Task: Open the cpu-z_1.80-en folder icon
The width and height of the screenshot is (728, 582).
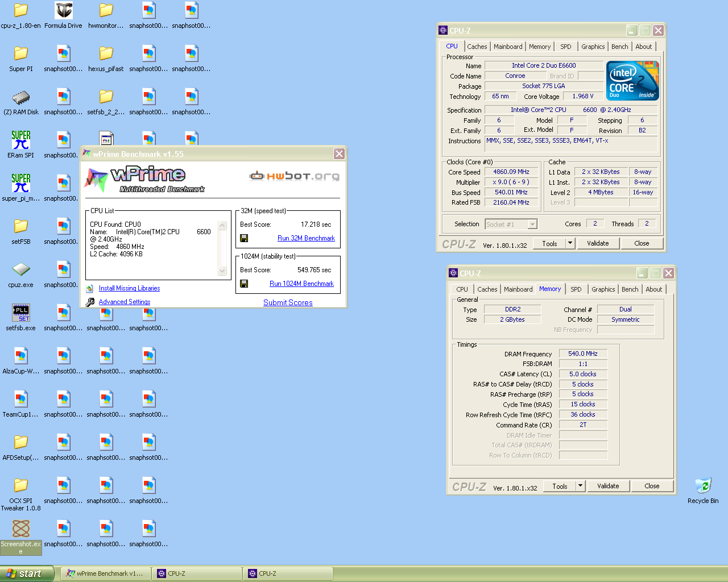Action: point(21,10)
